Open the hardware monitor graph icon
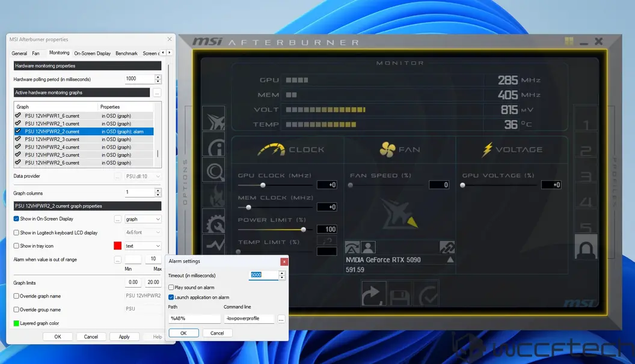Screen dimensions: 635x364 (214, 244)
